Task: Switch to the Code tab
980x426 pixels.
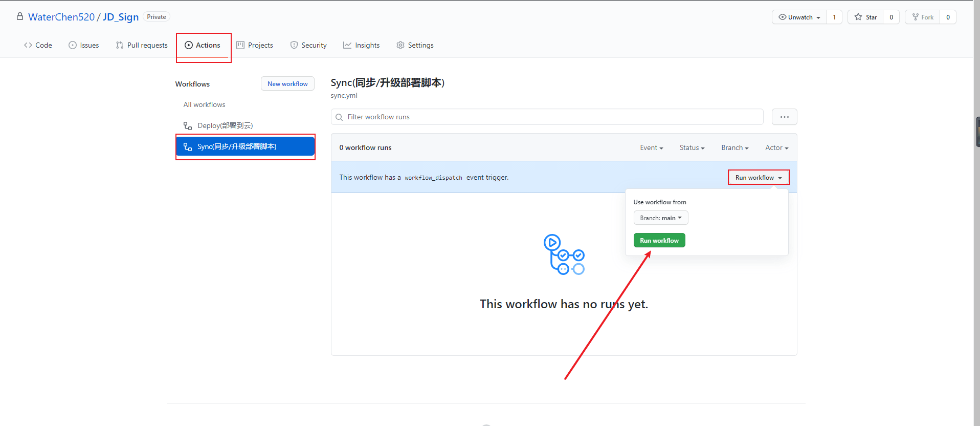Action: 38,45
